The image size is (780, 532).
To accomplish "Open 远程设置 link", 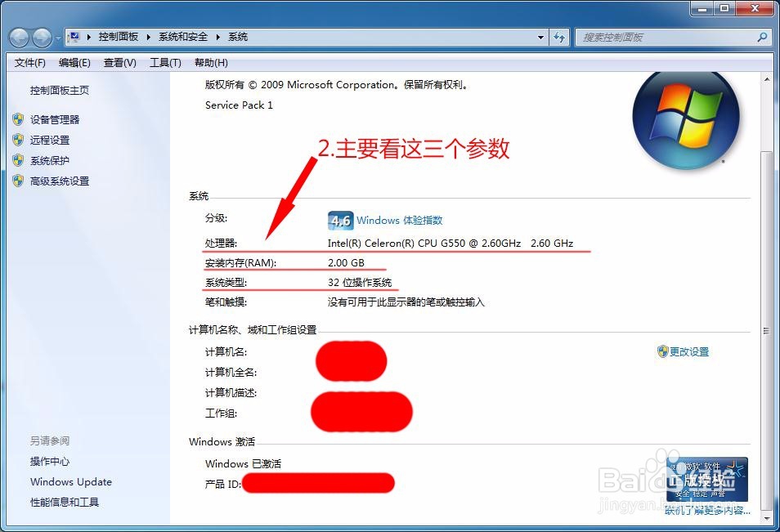I will 50,141.
